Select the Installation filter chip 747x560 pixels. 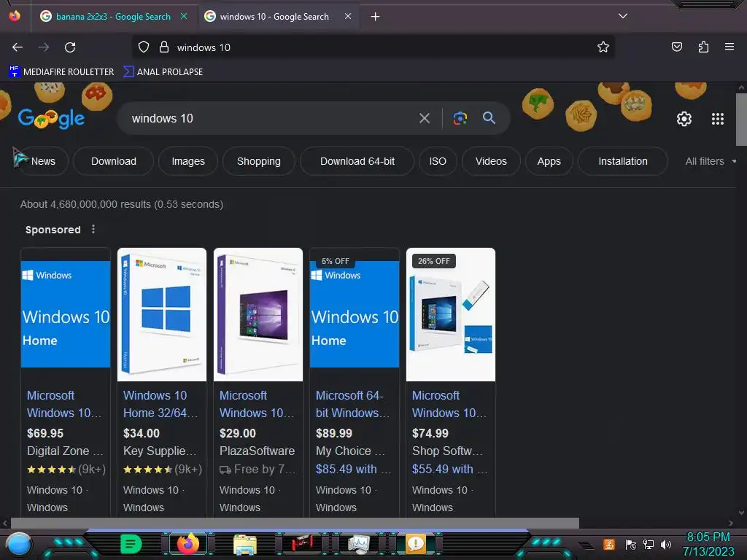[623, 161]
